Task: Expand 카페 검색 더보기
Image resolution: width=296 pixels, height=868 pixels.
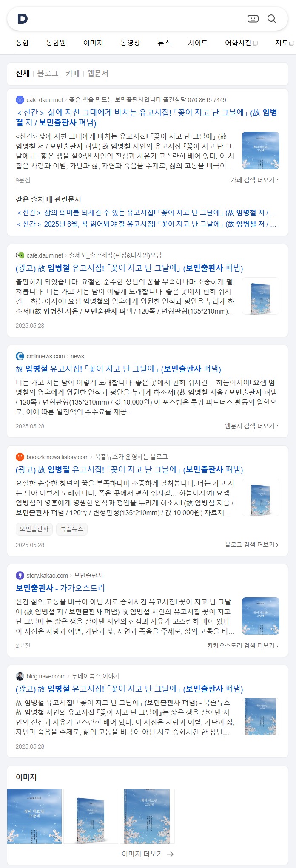Action: [x=255, y=180]
